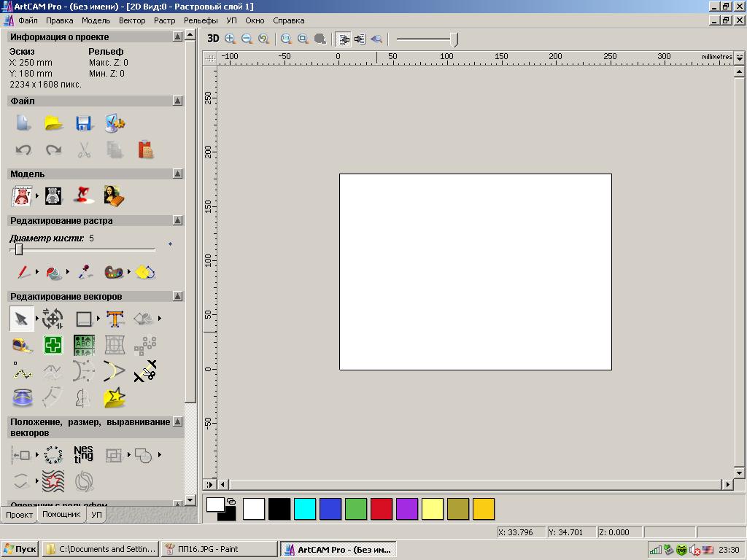Click the polyline node editing icon

[23, 371]
